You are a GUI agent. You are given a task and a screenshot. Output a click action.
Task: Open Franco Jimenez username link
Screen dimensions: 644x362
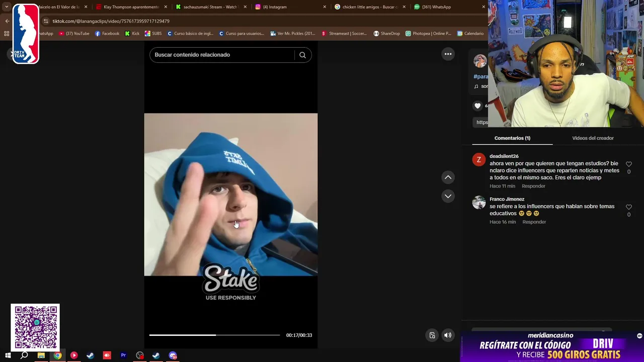(x=507, y=199)
